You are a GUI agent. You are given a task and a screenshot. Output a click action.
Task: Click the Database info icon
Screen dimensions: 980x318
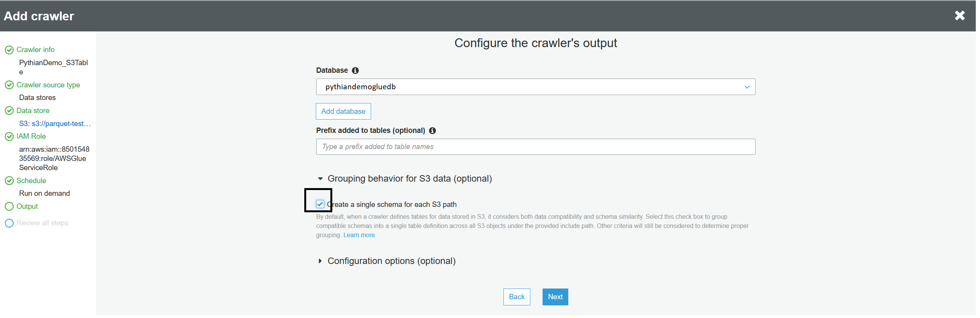point(355,70)
